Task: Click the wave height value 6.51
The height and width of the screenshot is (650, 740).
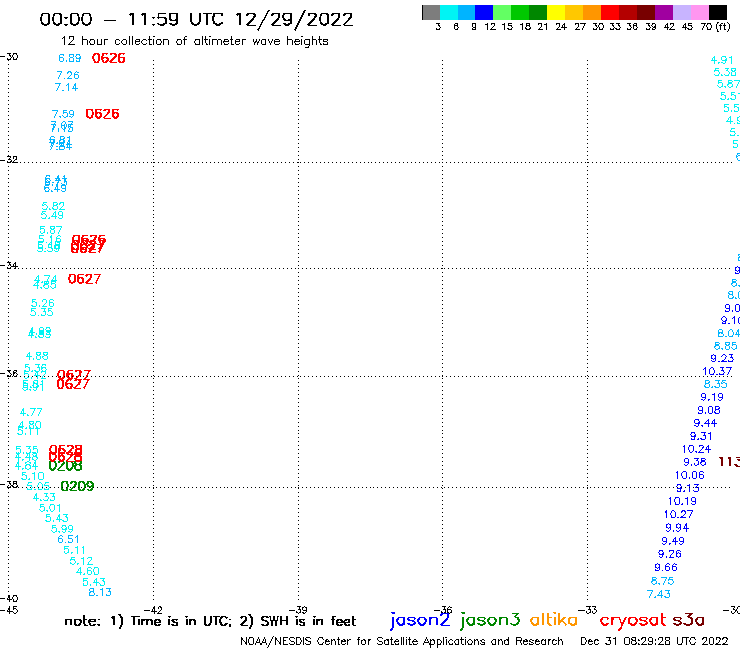Action: pyautogui.click(x=68, y=539)
